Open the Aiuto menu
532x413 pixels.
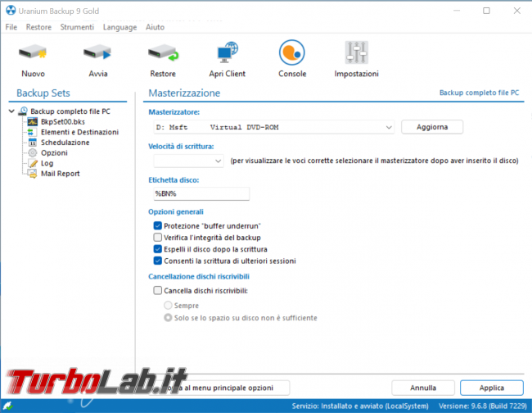155,27
